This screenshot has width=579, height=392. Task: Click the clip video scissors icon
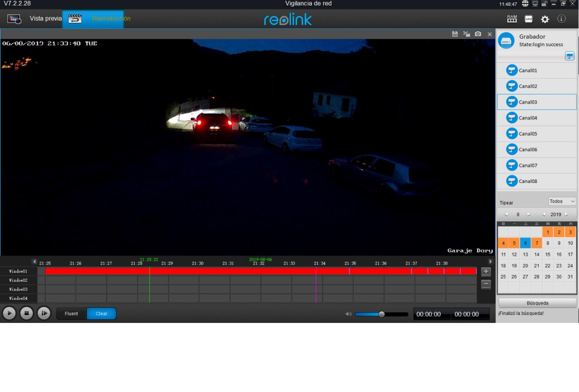point(466,34)
